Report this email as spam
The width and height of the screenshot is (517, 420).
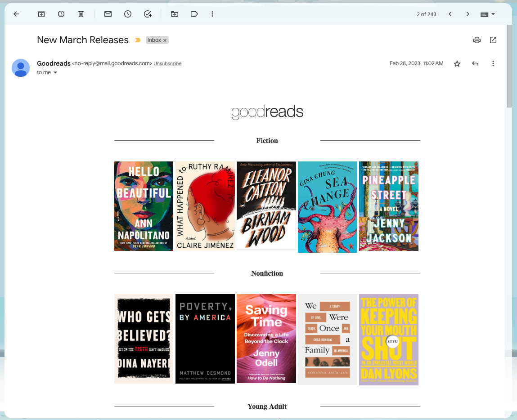(x=61, y=14)
